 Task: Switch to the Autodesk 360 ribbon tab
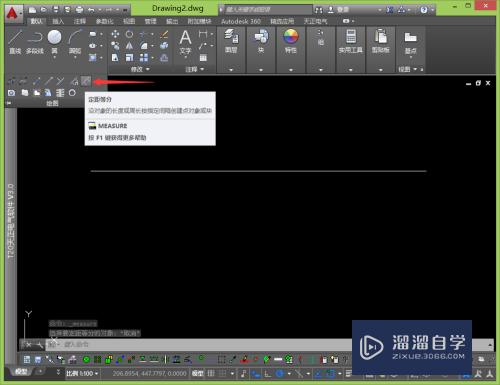pyautogui.click(x=241, y=21)
